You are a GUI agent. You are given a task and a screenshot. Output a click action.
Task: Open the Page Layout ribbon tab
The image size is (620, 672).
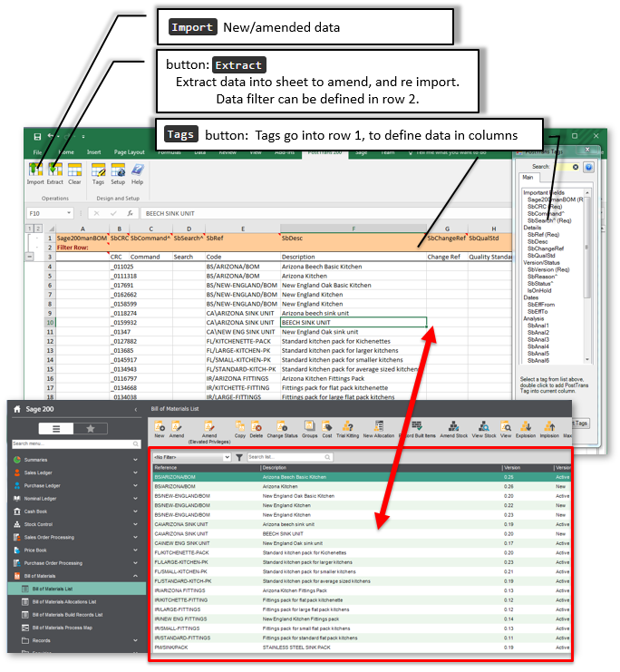[129, 152]
